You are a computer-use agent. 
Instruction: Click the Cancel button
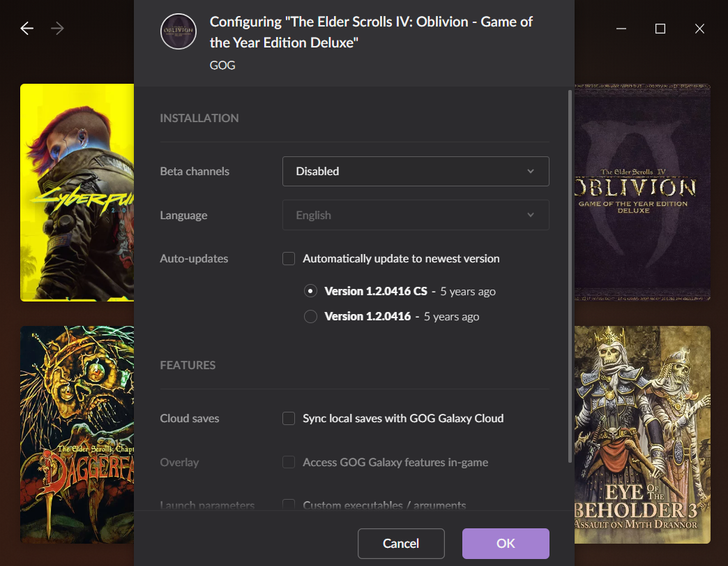tap(401, 543)
